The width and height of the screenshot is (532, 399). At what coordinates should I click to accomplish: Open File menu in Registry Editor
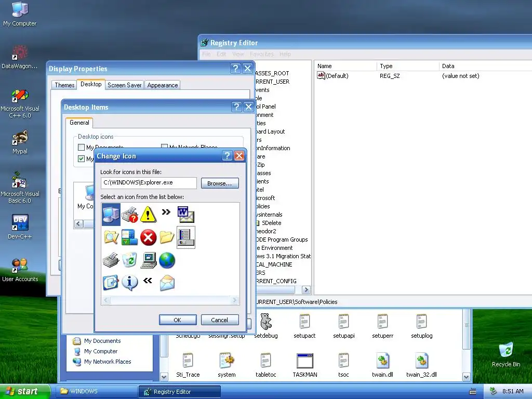click(206, 54)
